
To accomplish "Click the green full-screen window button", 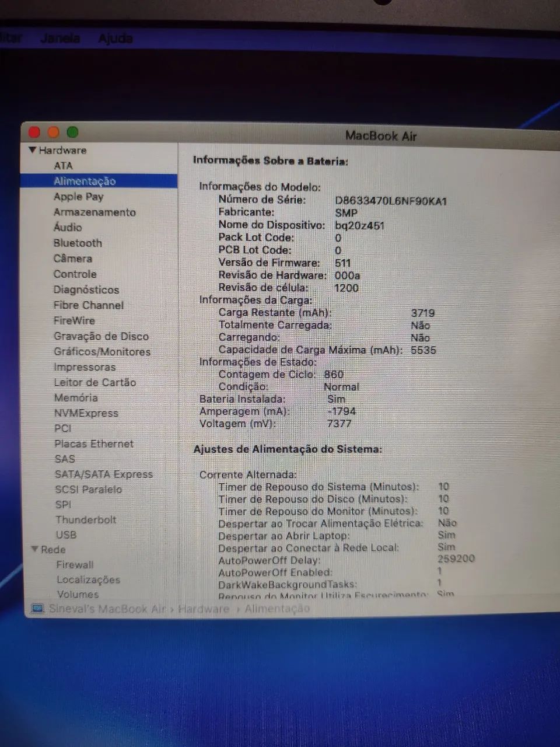I will (x=72, y=132).
